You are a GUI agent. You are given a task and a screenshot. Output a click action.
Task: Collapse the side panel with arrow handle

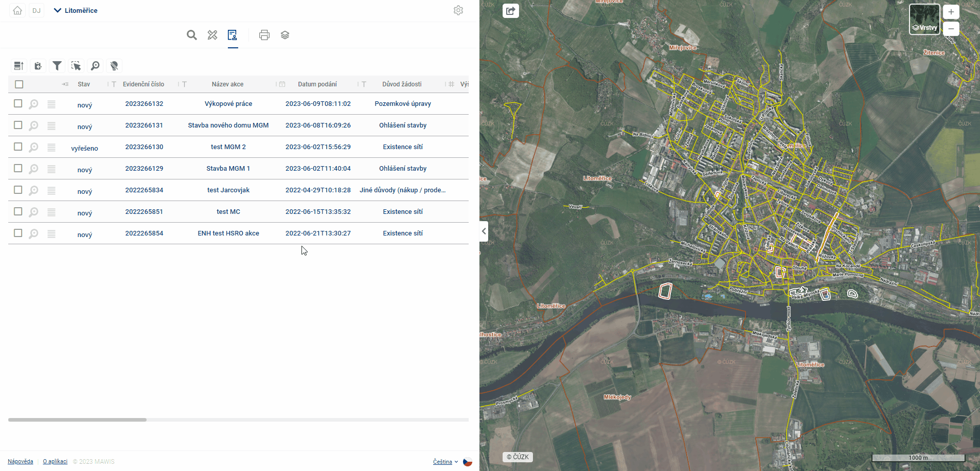tap(484, 231)
